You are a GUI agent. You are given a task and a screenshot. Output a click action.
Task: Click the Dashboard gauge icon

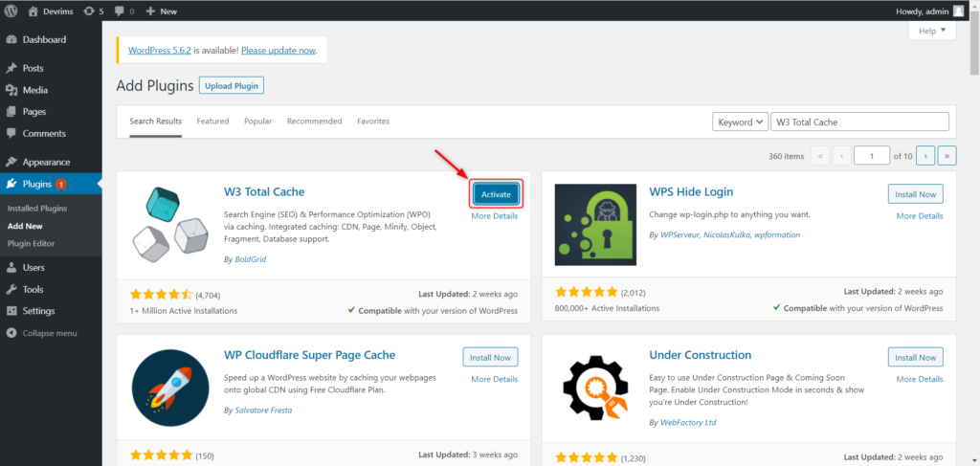coord(11,40)
